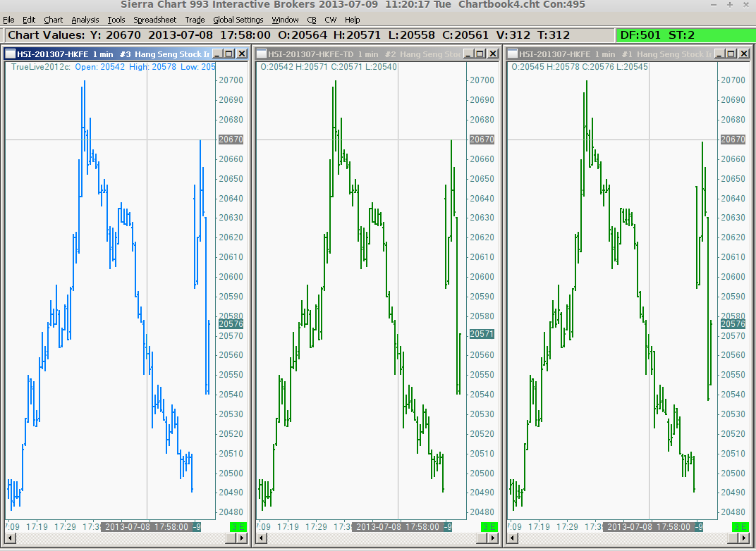Click chart #1 window system icon
The height and width of the screenshot is (551, 756).
click(x=513, y=54)
